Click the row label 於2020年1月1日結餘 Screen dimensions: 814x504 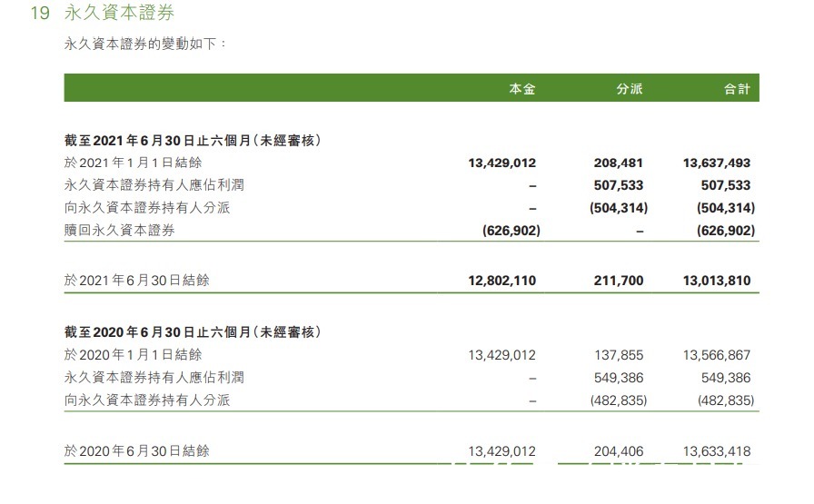click(133, 354)
